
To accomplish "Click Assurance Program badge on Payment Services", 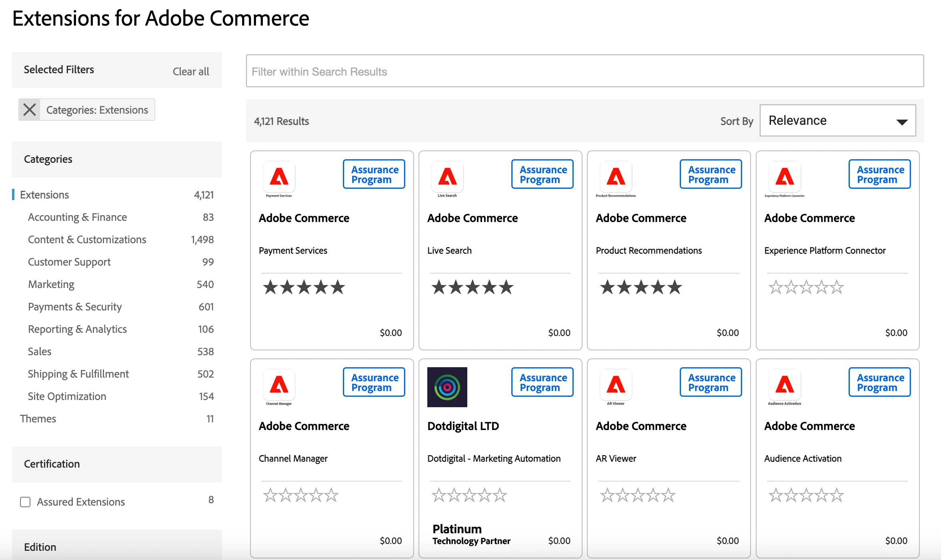I will [374, 174].
